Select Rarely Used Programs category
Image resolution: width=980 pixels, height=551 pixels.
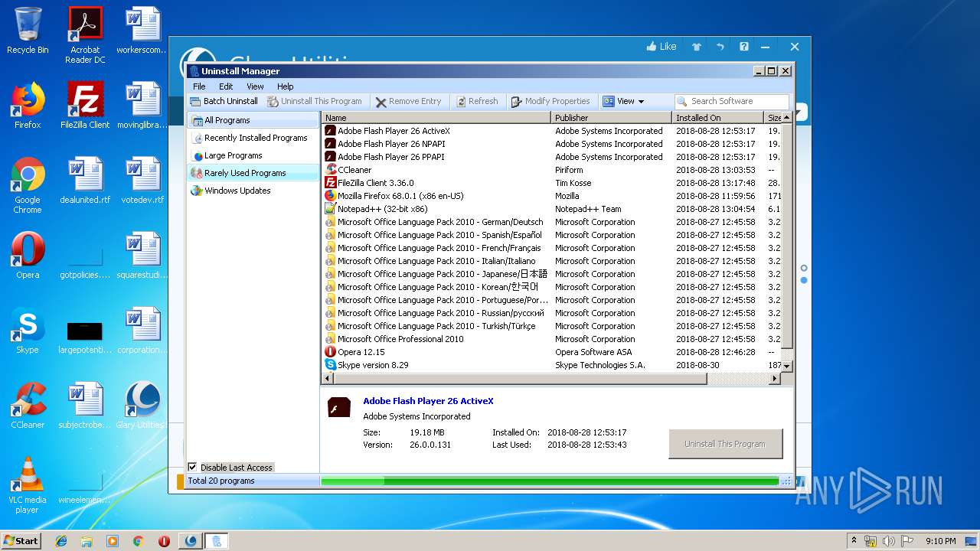(253, 173)
